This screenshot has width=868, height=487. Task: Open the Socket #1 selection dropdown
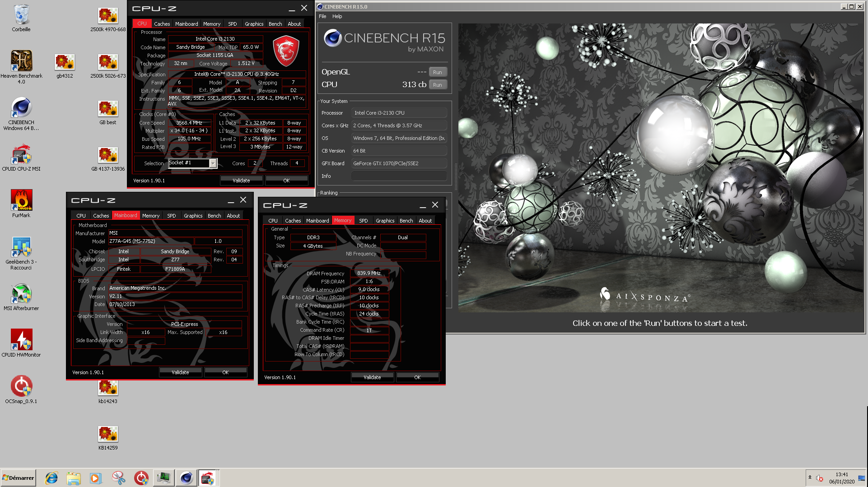[x=212, y=163]
